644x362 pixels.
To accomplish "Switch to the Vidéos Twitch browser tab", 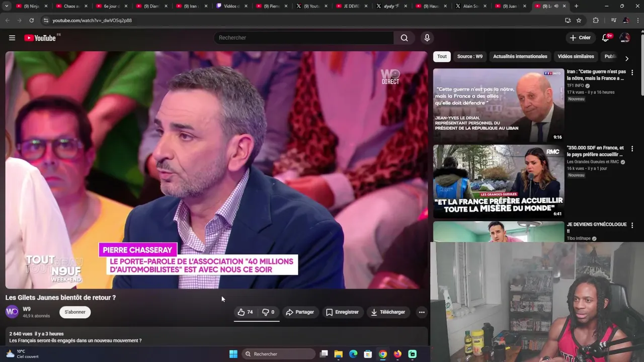I will click(x=231, y=6).
